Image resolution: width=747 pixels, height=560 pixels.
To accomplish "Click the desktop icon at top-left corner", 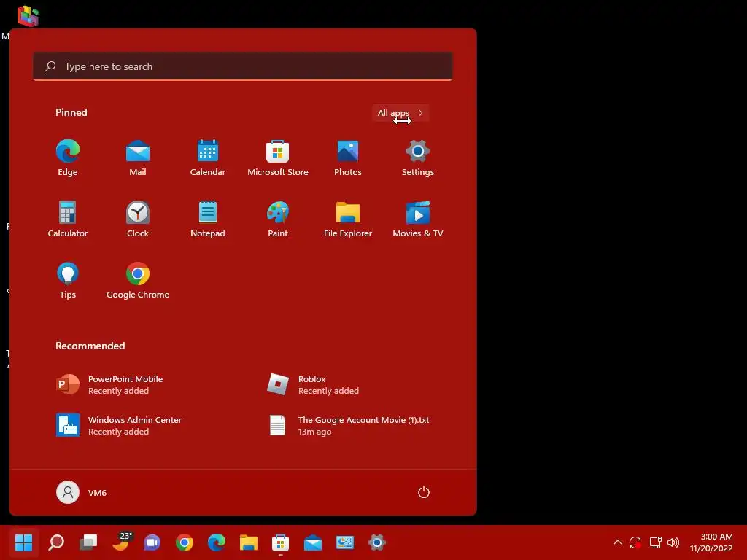I will tap(28, 16).
